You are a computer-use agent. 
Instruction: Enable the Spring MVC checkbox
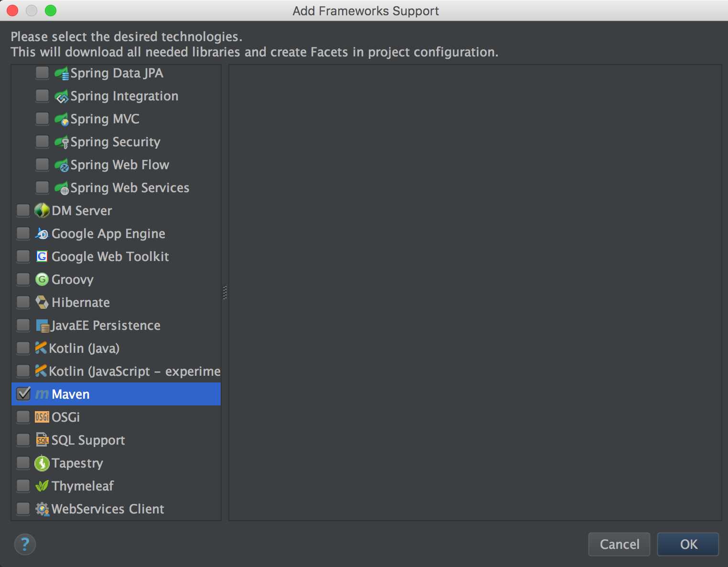tap(42, 118)
